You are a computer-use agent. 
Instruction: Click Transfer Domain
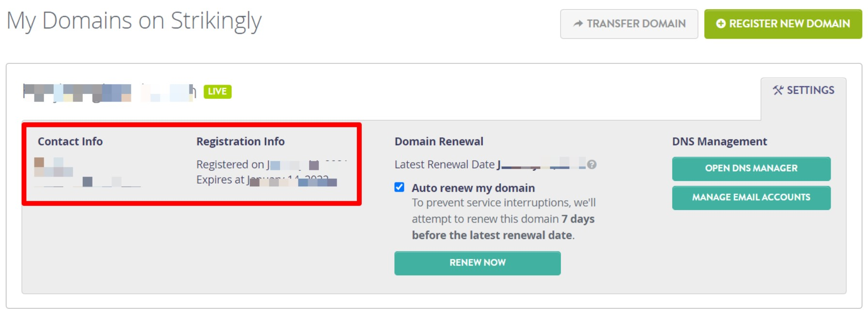click(x=629, y=23)
